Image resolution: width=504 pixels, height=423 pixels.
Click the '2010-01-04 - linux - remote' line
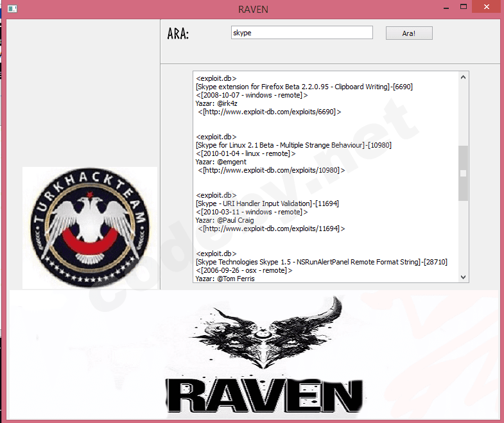(245, 153)
